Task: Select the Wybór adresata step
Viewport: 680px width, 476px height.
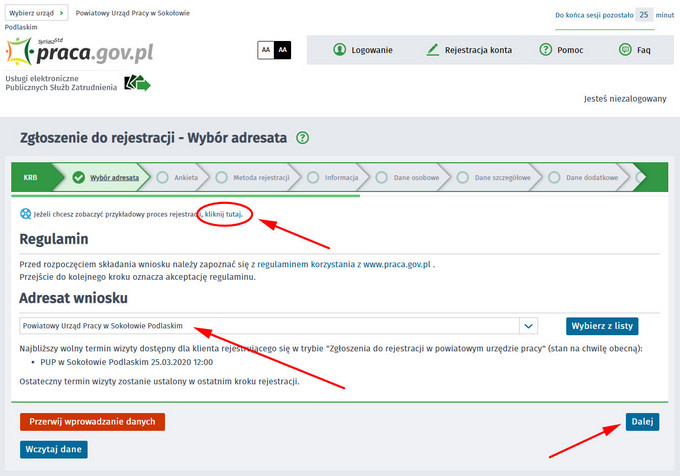Action: point(106,177)
